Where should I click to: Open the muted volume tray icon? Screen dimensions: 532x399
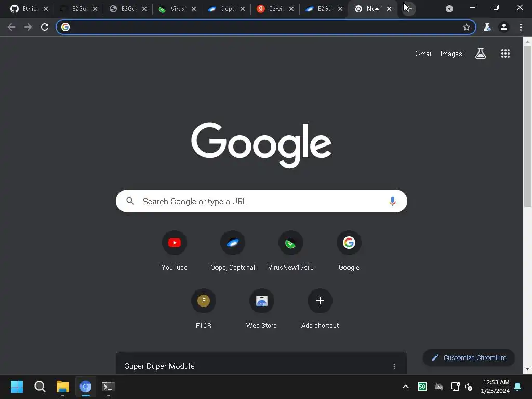(x=469, y=387)
